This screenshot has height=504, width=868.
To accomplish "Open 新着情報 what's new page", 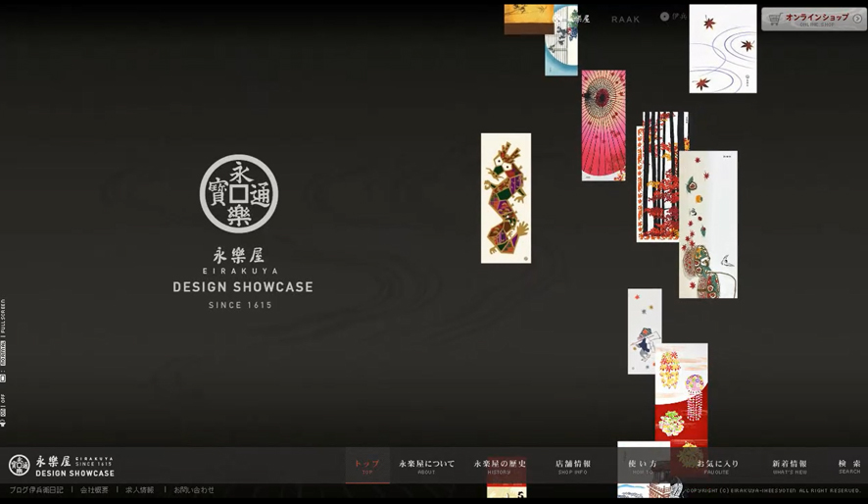I will pos(790,467).
